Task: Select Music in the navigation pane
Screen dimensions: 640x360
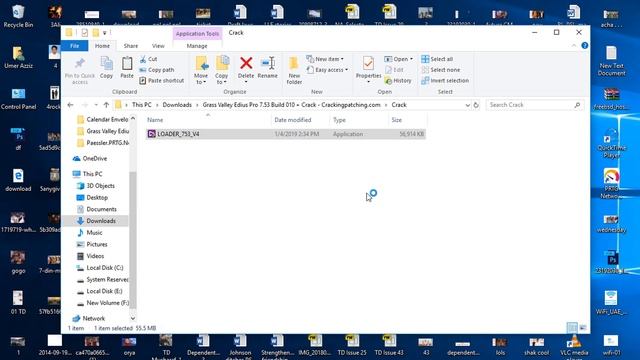Action: click(94, 233)
